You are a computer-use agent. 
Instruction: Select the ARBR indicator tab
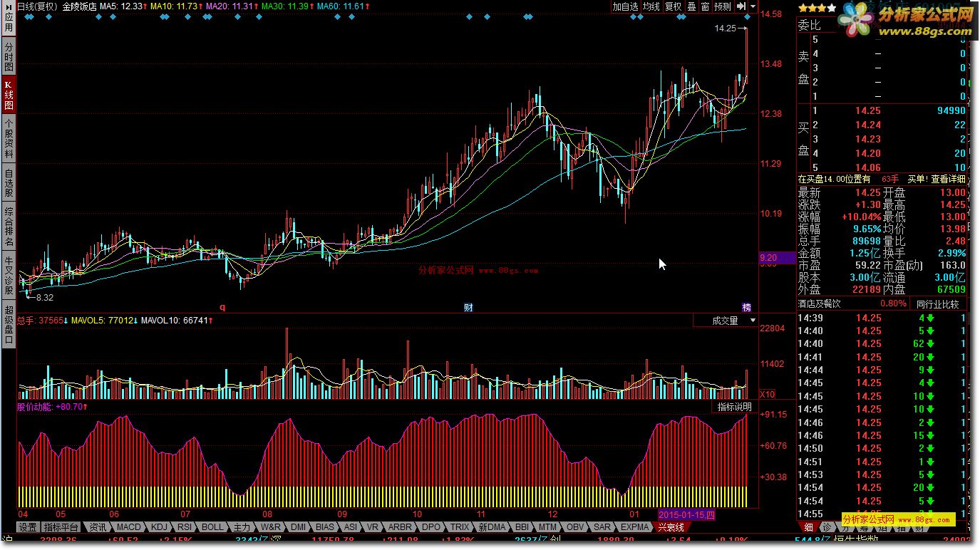click(399, 527)
